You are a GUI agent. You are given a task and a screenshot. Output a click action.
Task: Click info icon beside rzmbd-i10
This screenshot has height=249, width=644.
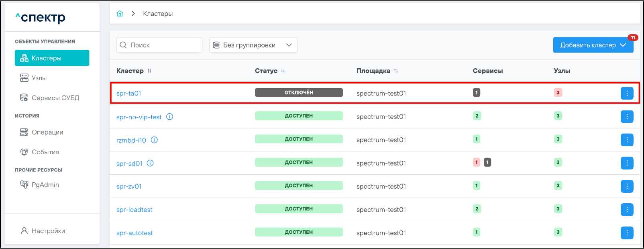pos(154,140)
